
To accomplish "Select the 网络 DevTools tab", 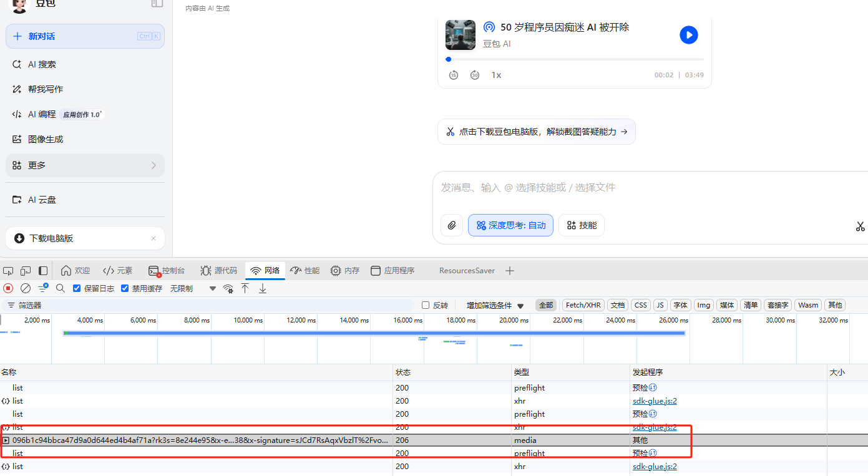I will tap(265, 271).
